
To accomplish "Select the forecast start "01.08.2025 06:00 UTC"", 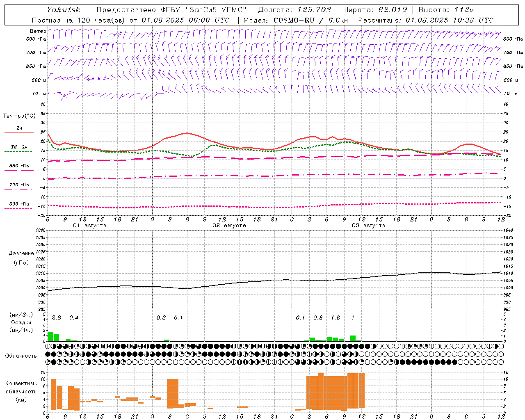I will coord(185,20).
